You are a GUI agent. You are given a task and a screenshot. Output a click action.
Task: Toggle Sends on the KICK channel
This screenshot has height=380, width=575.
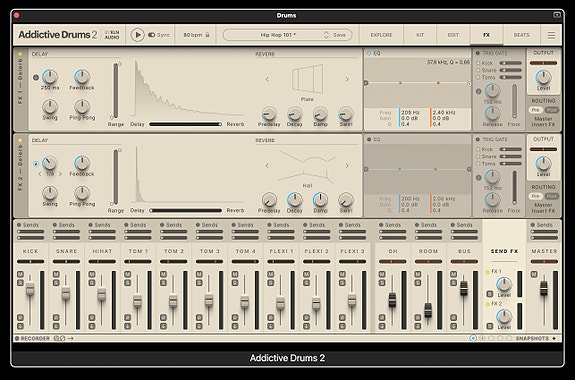(18, 225)
